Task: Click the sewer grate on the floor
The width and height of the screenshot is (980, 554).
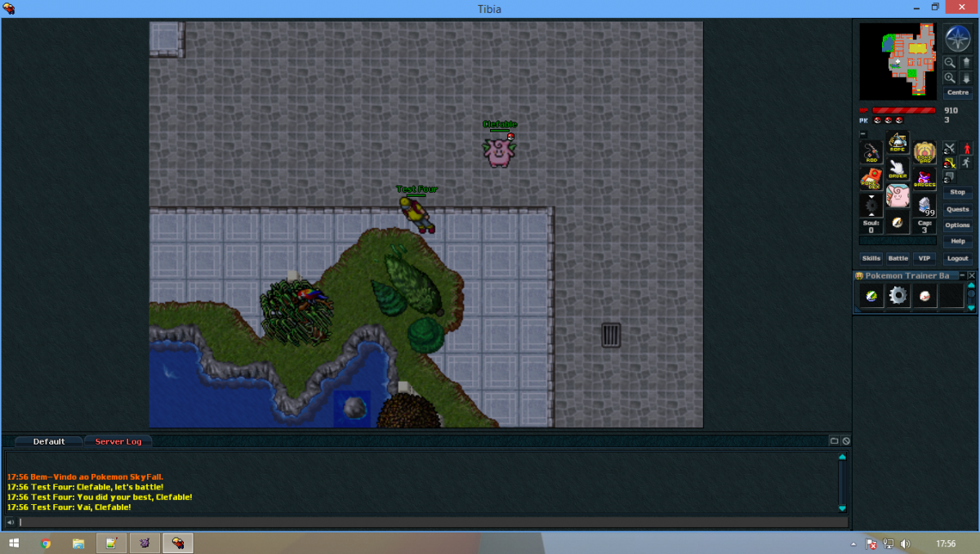Action: click(x=611, y=335)
